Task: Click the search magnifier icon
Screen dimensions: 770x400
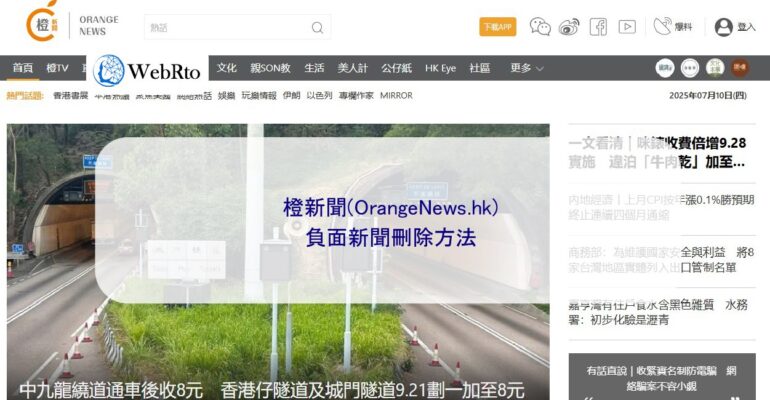Action: tap(318, 27)
